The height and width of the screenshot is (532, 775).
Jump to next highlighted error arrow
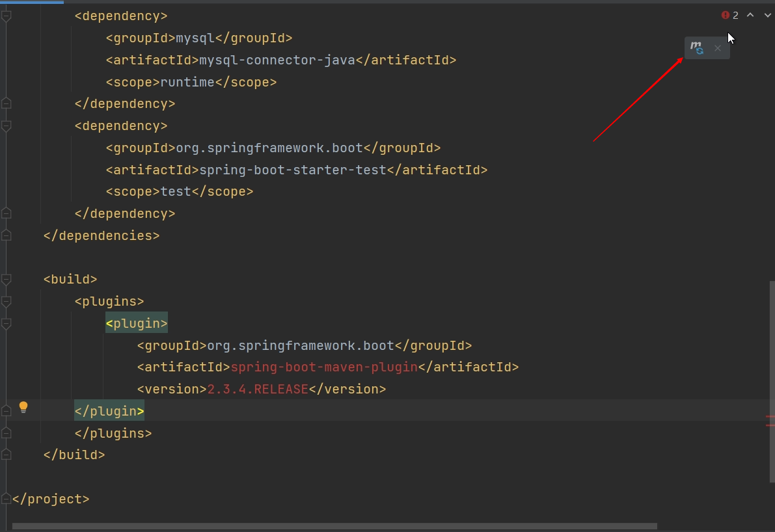[768, 15]
